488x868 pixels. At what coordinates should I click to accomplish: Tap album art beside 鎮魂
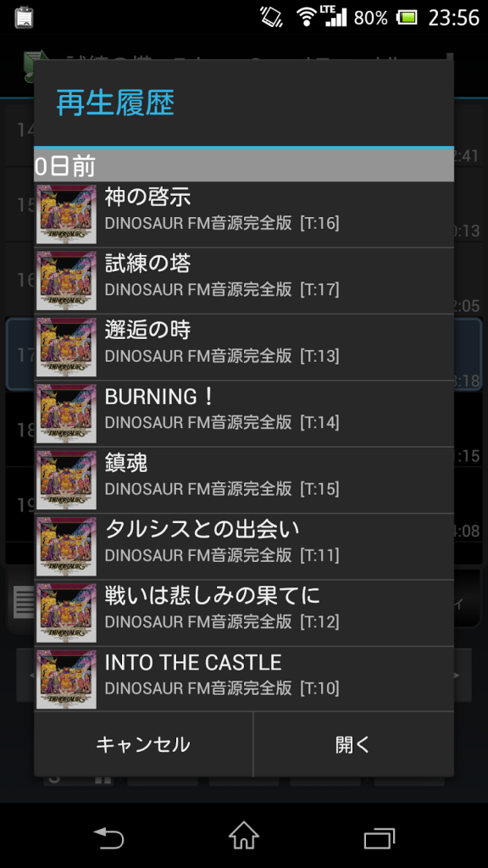click(x=66, y=480)
